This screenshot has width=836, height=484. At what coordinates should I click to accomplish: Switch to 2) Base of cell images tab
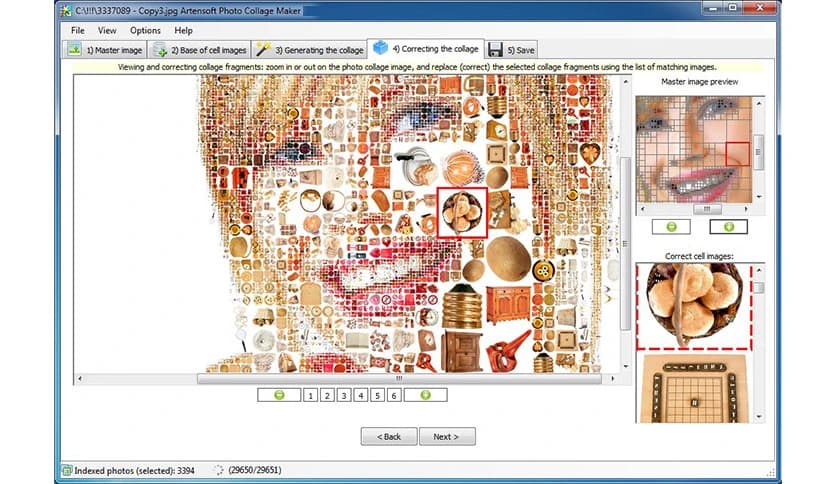click(199, 50)
